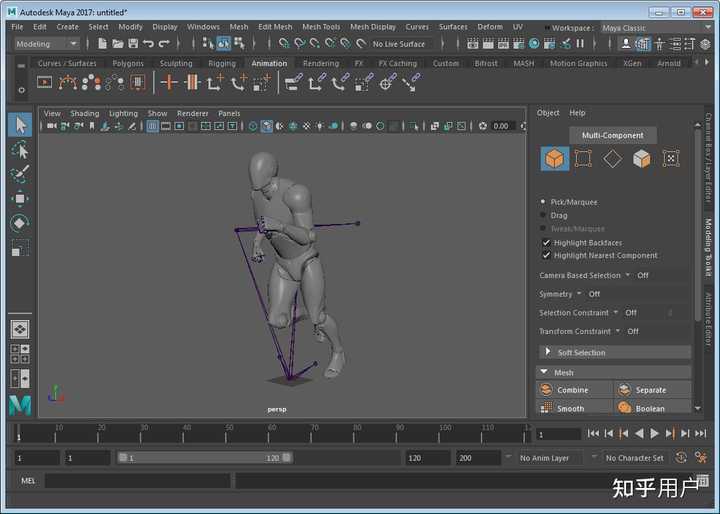Switch to vertex selection mode icon
720x514 pixels.
pyautogui.click(x=583, y=158)
